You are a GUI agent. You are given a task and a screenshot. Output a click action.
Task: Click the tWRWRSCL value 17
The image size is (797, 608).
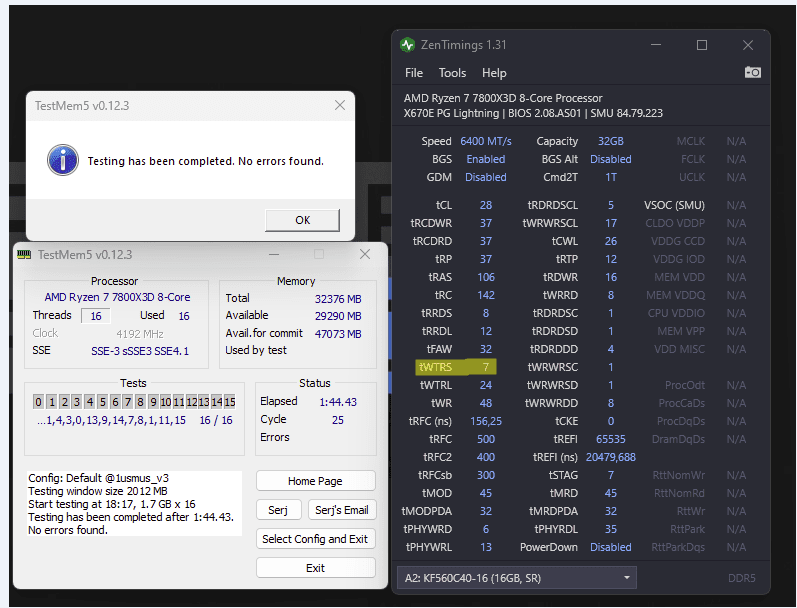(x=611, y=223)
